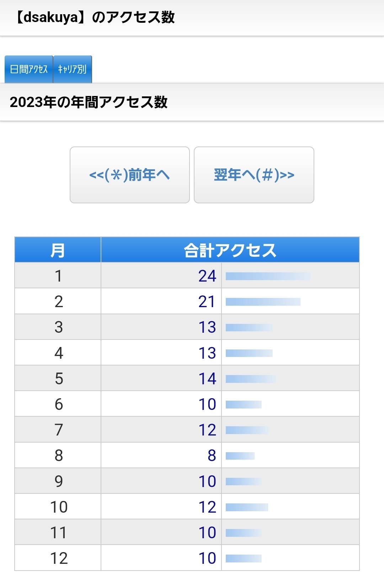384x588 pixels.
Task: Select September's access count of 10
Action: [207, 481]
